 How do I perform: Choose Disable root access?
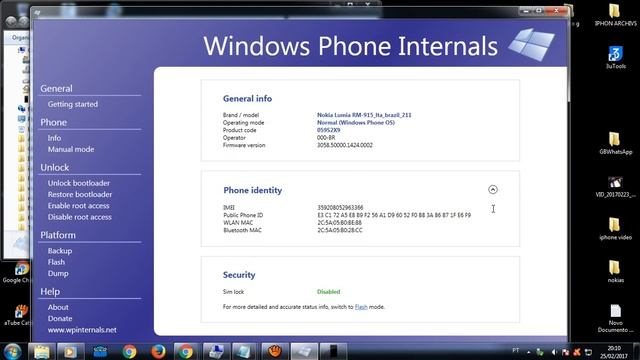(x=80, y=217)
